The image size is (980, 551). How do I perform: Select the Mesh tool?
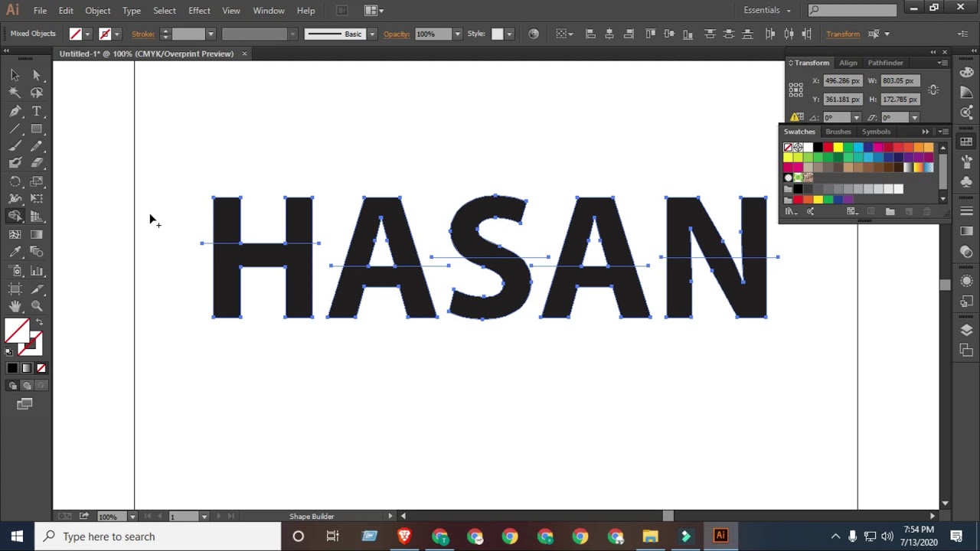[15, 235]
